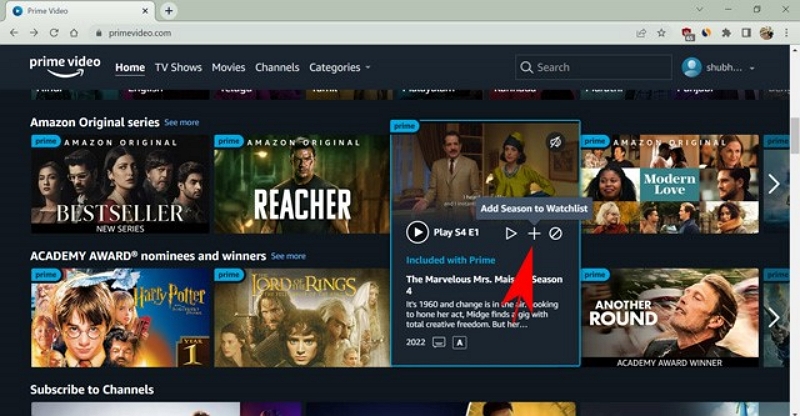800x416 pixels.
Task: Click the subtitles icon next to 2022
Action: (x=439, y=342)
